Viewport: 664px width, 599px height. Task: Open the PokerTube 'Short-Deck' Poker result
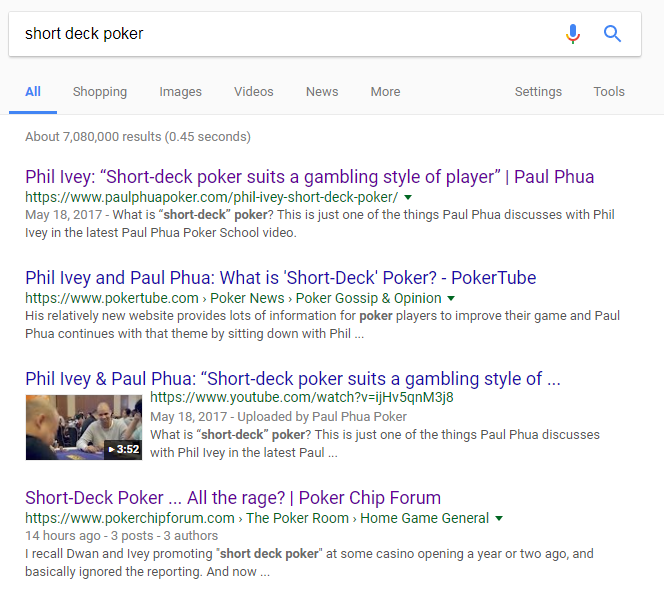pos(280,277)
